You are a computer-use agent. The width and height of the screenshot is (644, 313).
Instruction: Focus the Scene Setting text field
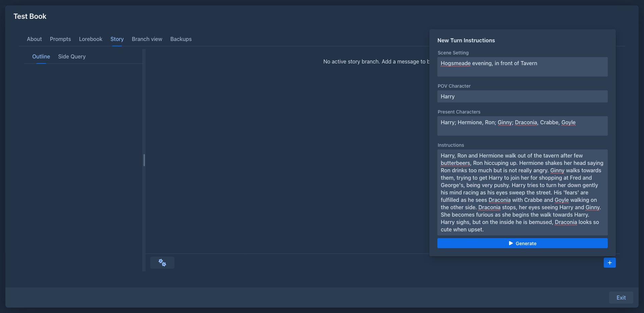click(522, 67)
